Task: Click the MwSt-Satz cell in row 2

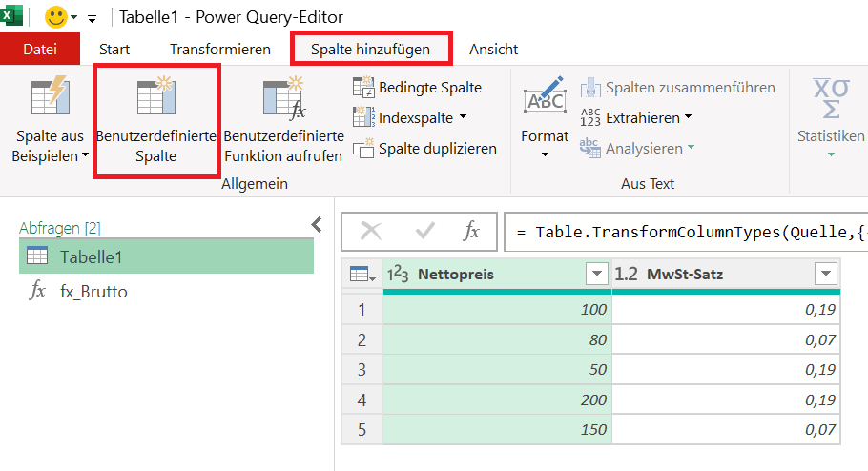Action: [726, 339]
